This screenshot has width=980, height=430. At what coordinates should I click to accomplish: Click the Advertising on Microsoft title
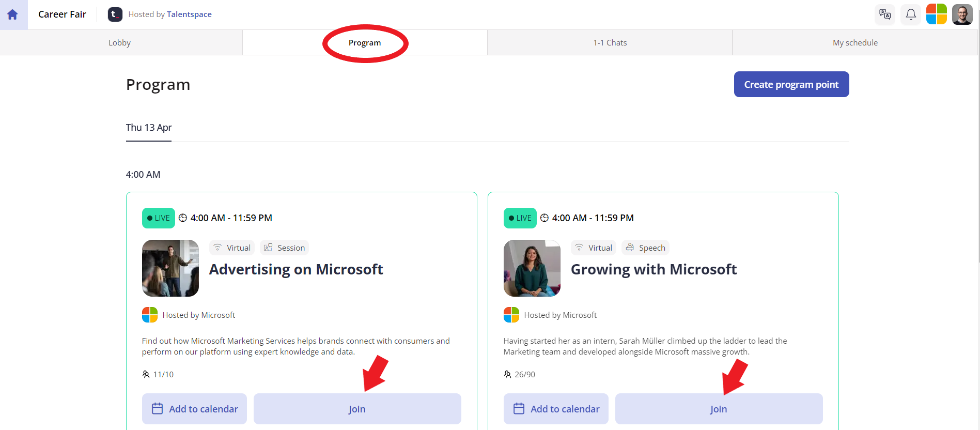296,269
